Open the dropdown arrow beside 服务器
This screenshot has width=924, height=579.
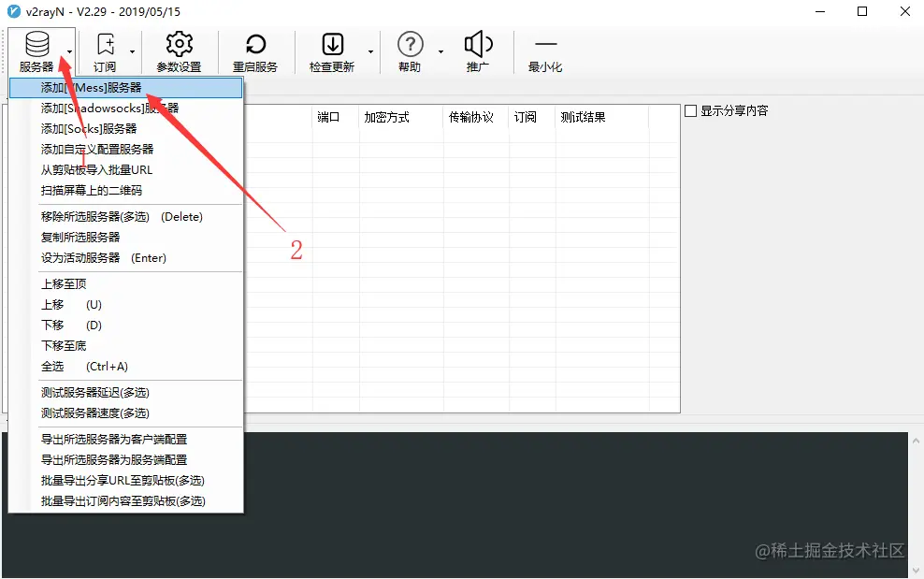tap(69, 51)
